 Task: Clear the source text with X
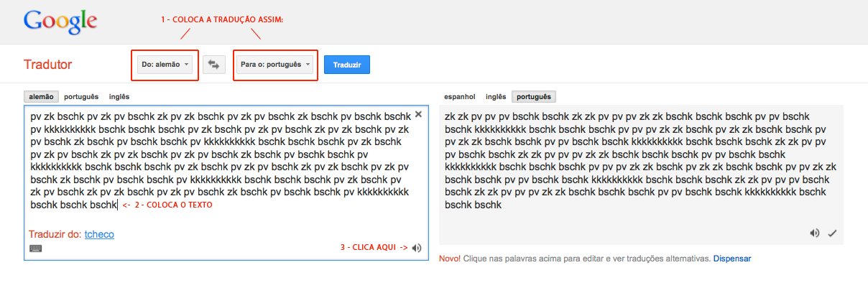(x=418, y=113)
